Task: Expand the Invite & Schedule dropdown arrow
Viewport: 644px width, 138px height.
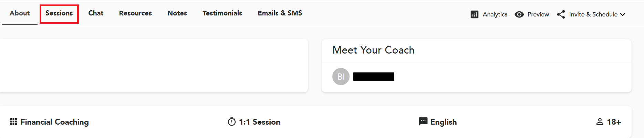Action: point(623,14)
